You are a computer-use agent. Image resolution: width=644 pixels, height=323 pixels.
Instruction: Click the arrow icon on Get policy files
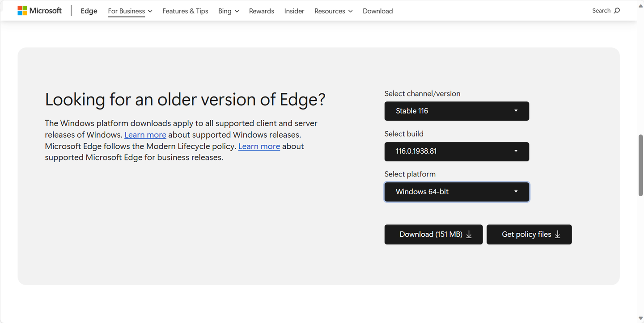[558, 235]
